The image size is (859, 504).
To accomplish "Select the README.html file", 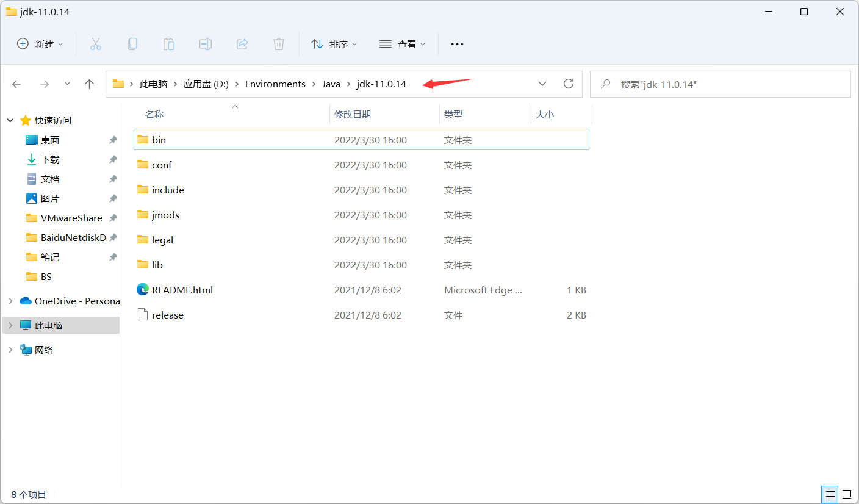I will [361, 290].
